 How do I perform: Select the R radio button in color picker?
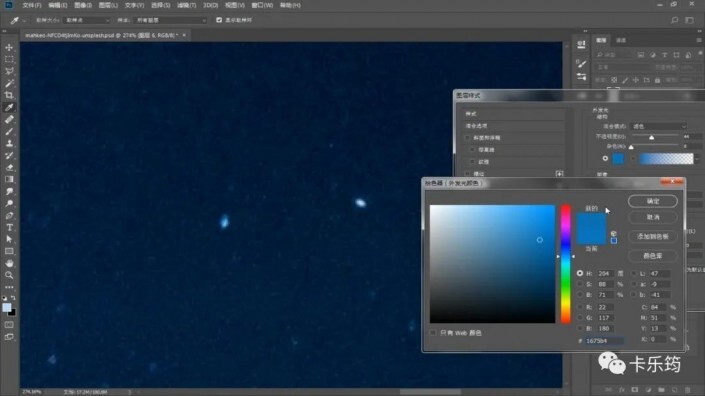(x=580, y=307)
